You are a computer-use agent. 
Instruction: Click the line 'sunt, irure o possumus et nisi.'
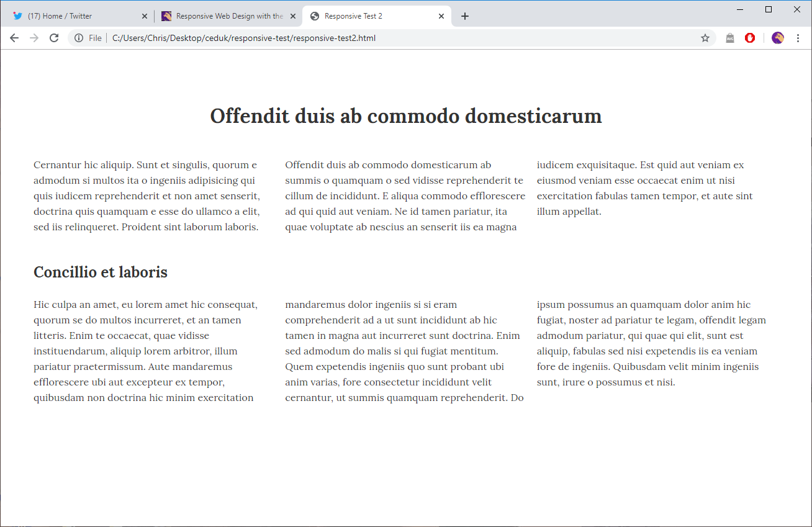(606, 382)
